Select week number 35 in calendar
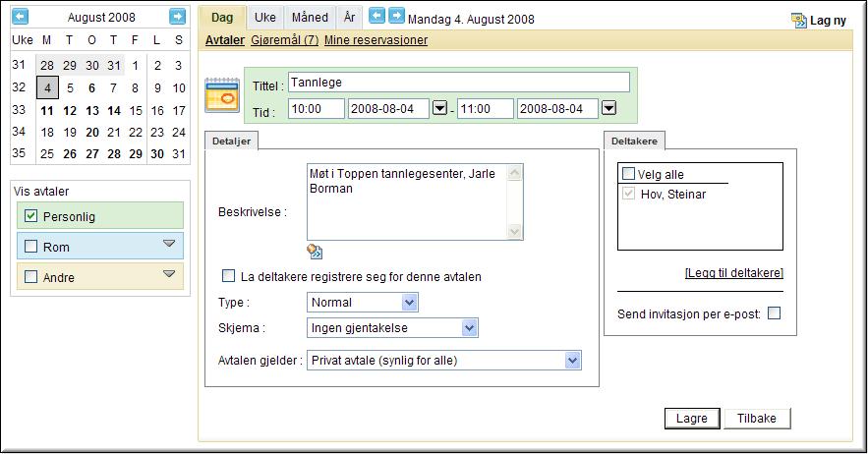 (19, 153)
